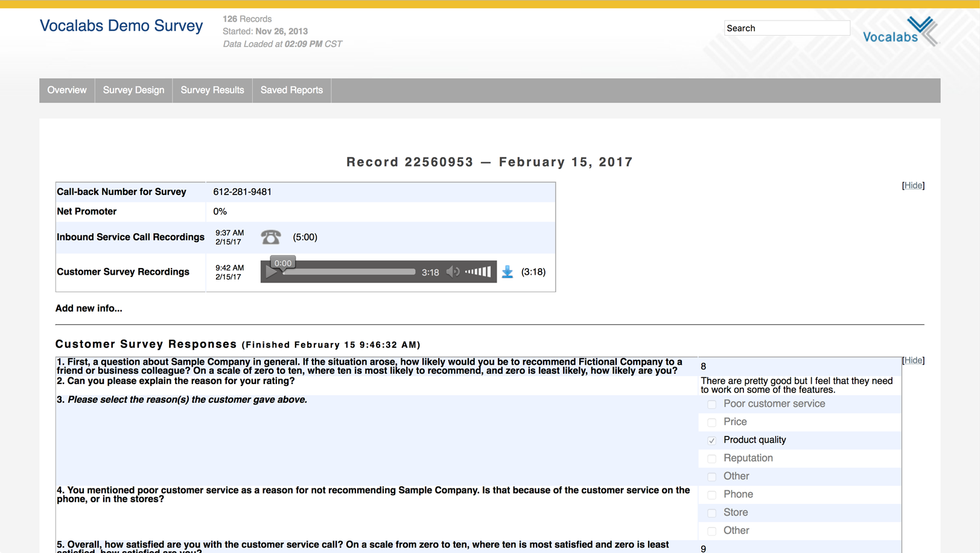980x553 pixels.
Task: Hide the Customer Survey Responses section
Action: 913,360
